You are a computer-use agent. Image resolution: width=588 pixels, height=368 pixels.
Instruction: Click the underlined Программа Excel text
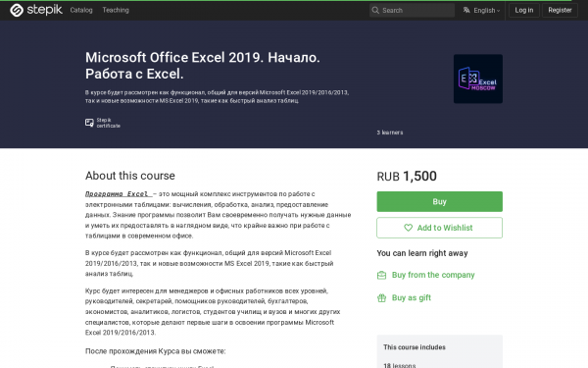(x=119, y=193)
